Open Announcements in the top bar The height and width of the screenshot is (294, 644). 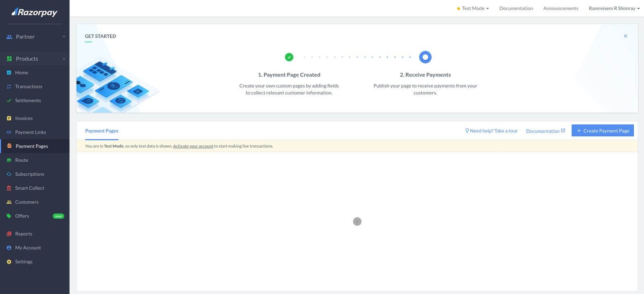point(561,8)
